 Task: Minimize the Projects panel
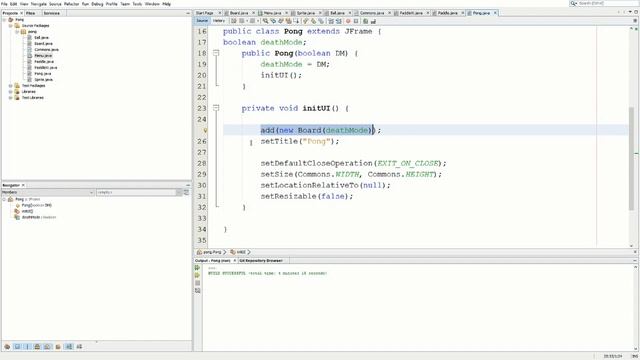(x=188, y=13)
